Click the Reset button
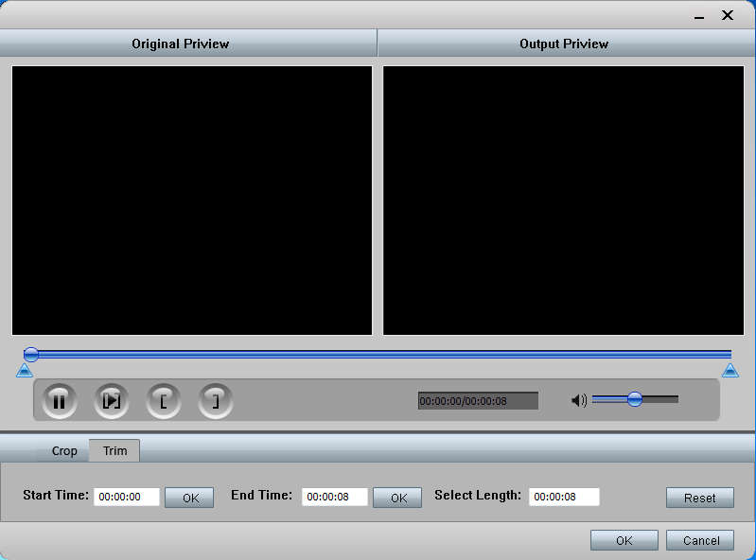 coord(700,498)
